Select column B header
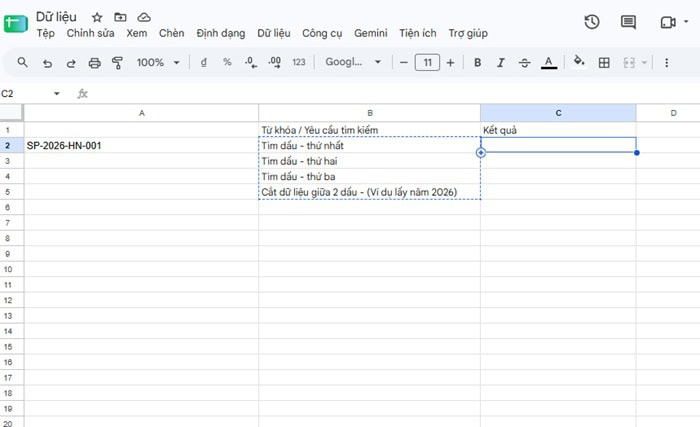700x427 pixels. [370, 113]
